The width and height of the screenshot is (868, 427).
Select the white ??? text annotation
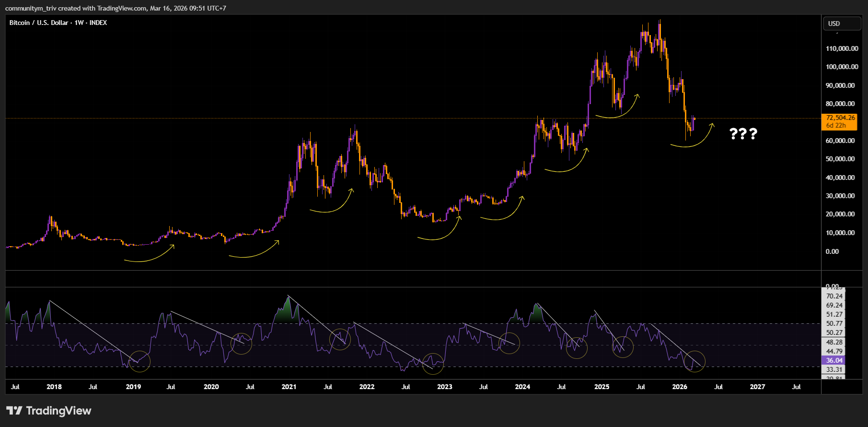pyautogui.click(x=743, y=133)
